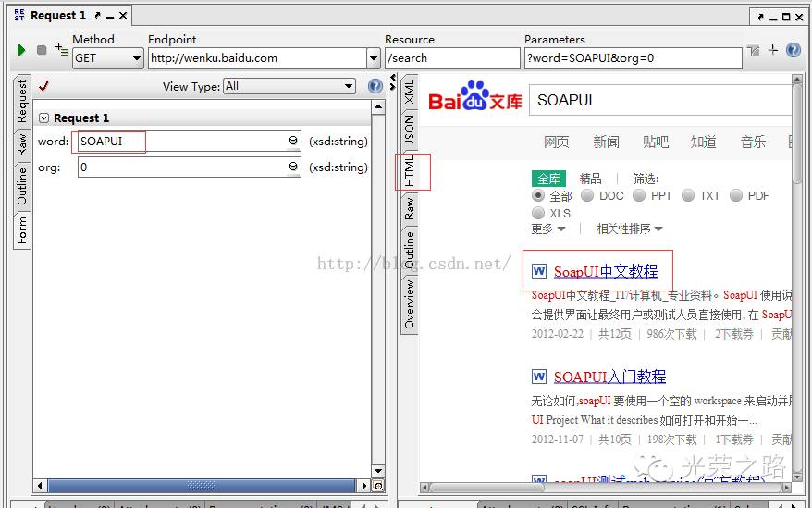Click the Baidu SOAPUI search box

(660, 100)
